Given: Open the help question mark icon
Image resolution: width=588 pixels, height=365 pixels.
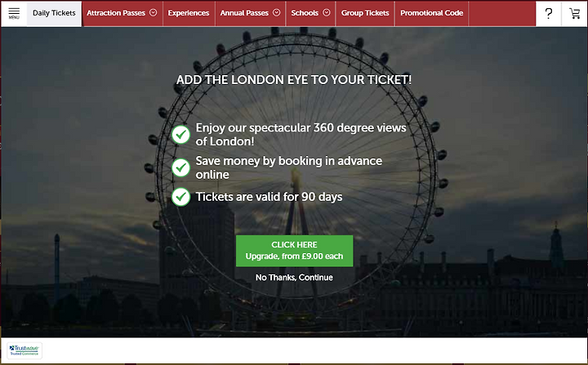Looking at the screenshot, I should coord(549,14).
